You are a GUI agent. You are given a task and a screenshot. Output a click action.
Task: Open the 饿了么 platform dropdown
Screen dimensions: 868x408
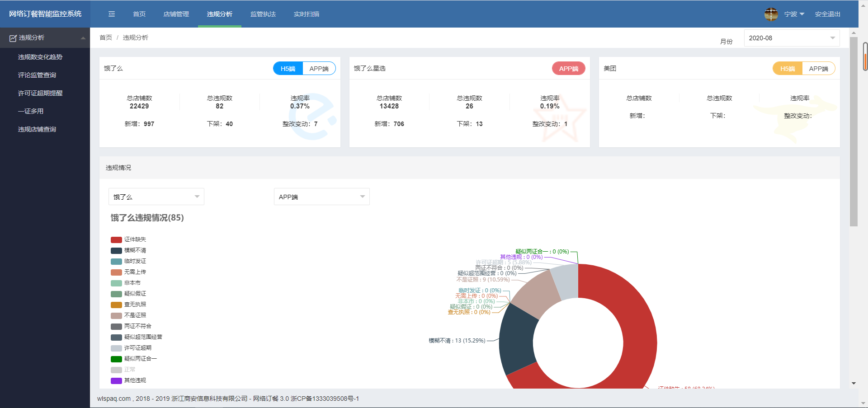tap(156, 197)
